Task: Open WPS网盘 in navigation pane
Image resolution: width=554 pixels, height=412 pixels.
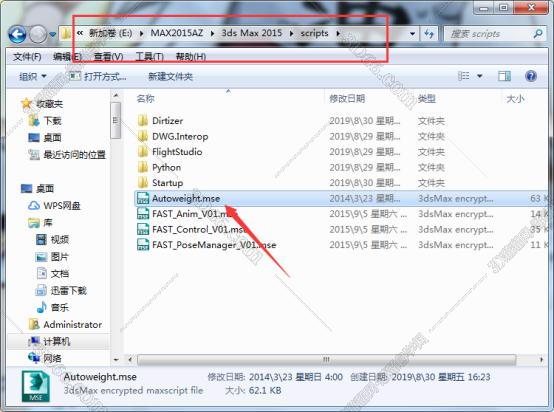Action: coord(62,206)
